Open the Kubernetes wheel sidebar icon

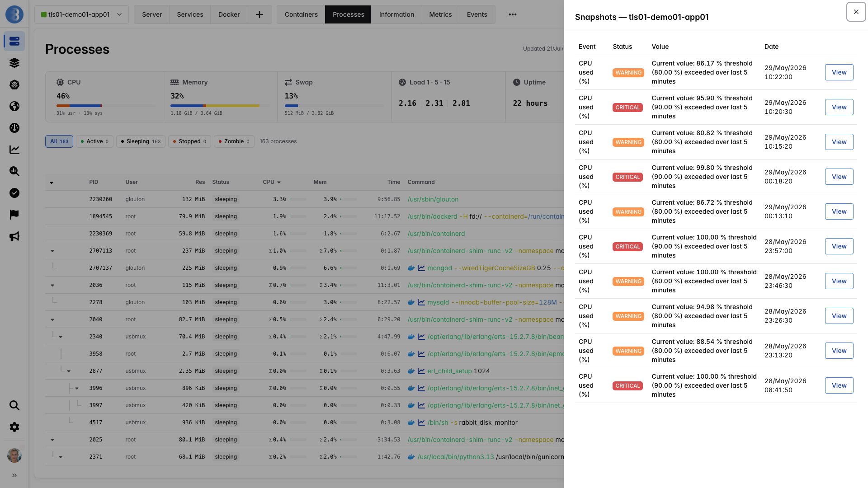click(14, 84)
